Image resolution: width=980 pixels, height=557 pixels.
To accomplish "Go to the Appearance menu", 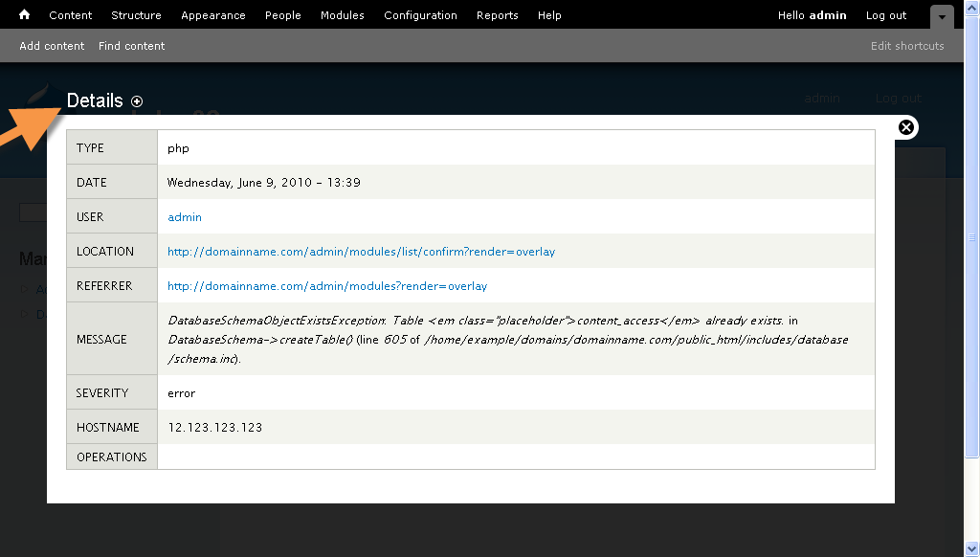I will point(212,15).
